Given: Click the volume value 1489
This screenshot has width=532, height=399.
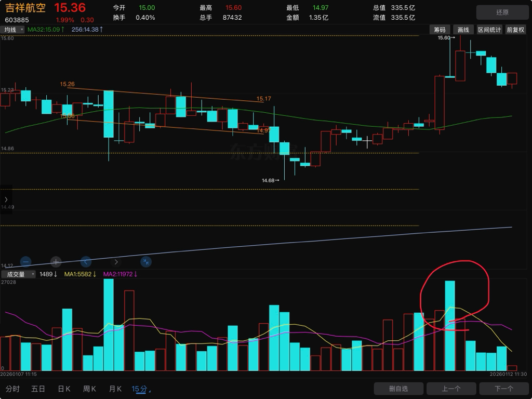Looking at the screenshot, I should [48, 274].
